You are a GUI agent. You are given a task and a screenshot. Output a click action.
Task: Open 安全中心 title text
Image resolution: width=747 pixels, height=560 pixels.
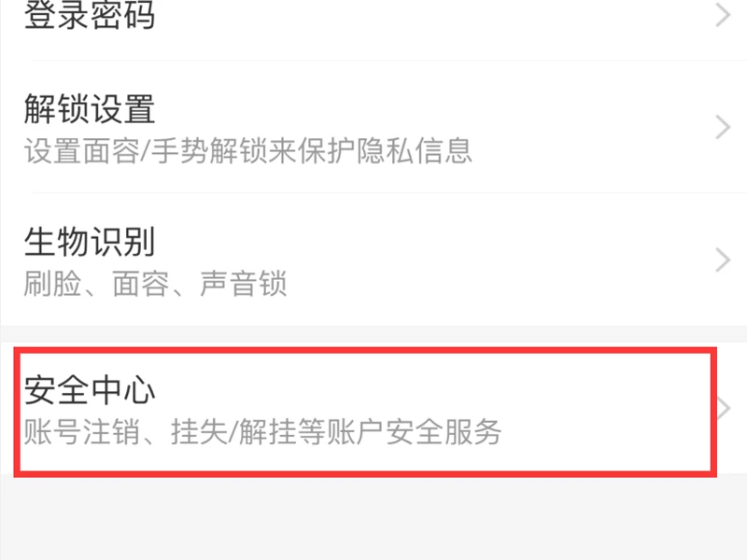[90, 390]
